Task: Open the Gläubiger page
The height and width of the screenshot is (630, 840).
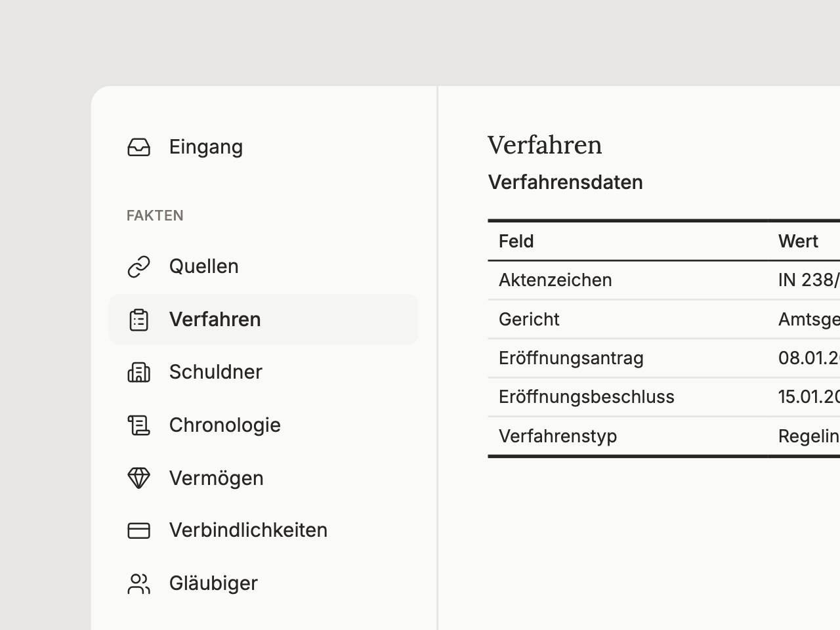Action: [213, 583]
